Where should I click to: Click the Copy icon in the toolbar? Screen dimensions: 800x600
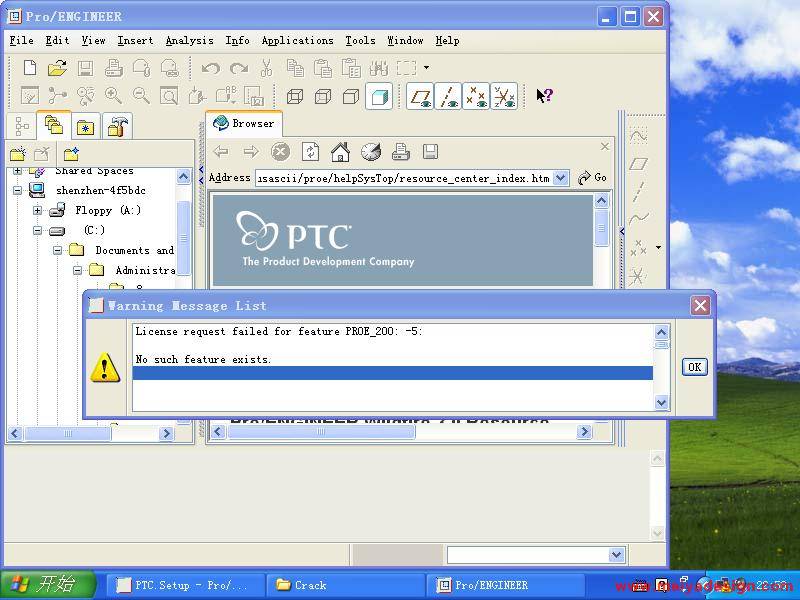[x=295, y=68]
